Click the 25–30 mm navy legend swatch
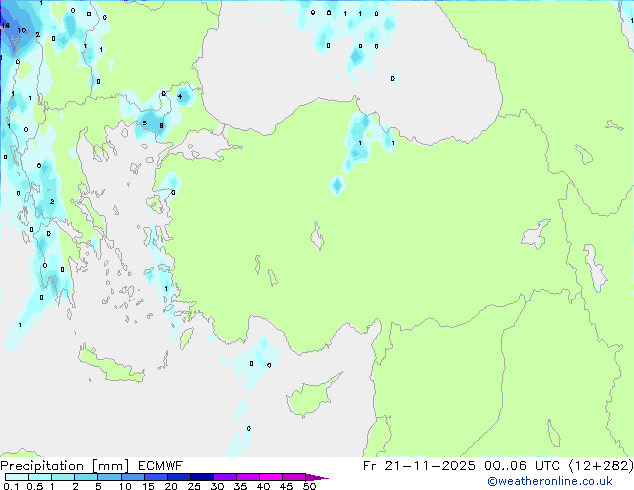Screen dimensions: 634x490 click(202, 477)
